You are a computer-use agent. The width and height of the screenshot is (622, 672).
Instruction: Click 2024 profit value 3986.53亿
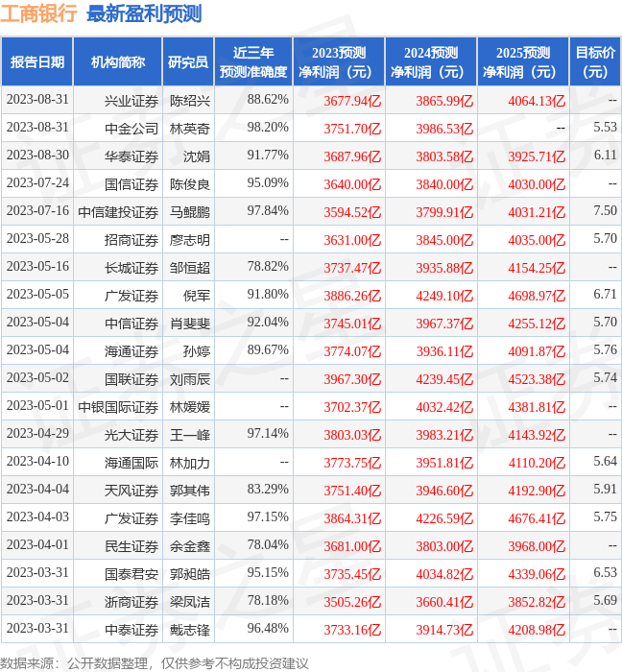(444, 129)
